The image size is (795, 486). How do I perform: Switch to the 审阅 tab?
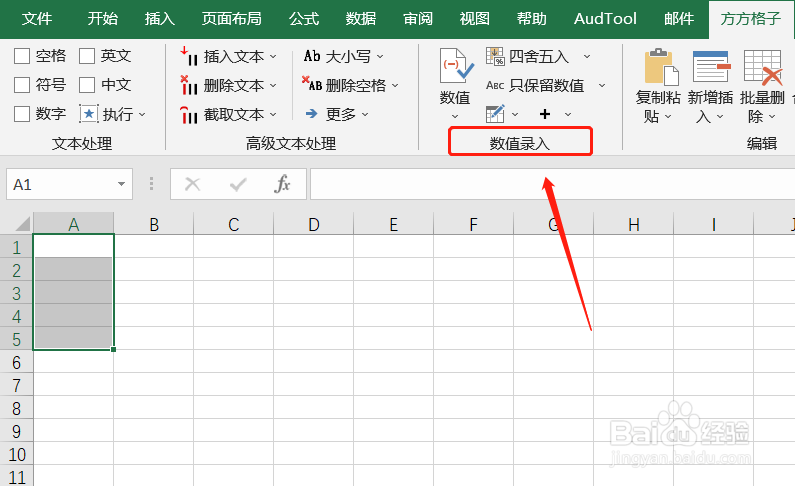(x=418, y=19)
